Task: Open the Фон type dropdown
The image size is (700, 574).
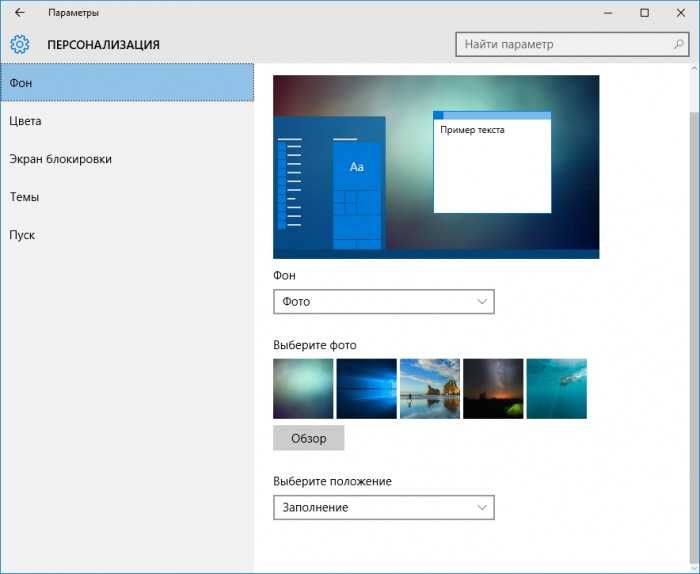Action: [384, 302]
